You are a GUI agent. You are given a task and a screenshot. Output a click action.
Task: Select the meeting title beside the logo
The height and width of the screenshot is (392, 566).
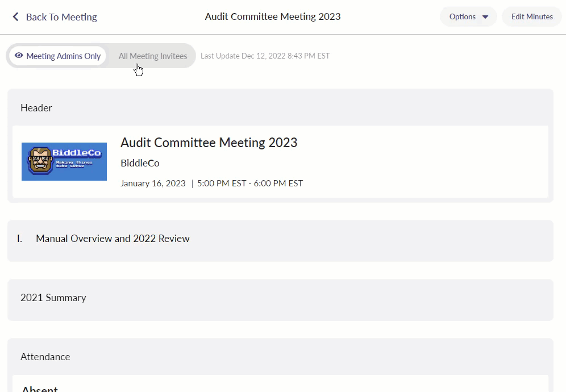(x=209, y=143)
